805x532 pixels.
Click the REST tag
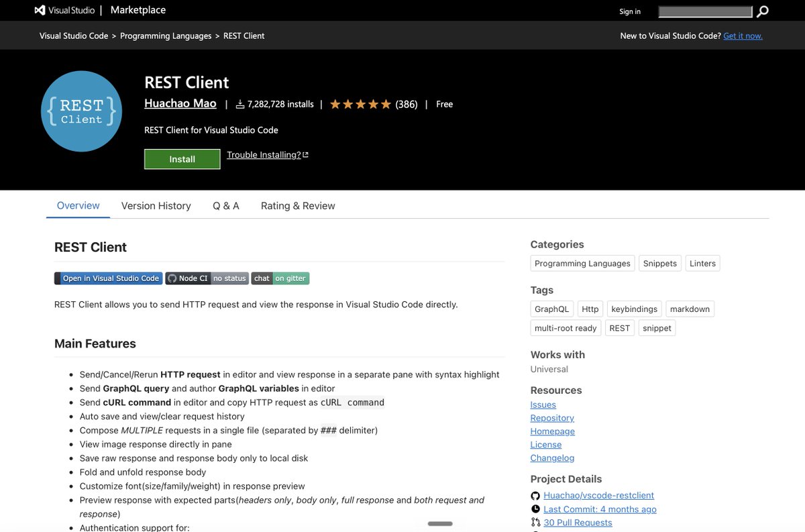tap(620, 328)
